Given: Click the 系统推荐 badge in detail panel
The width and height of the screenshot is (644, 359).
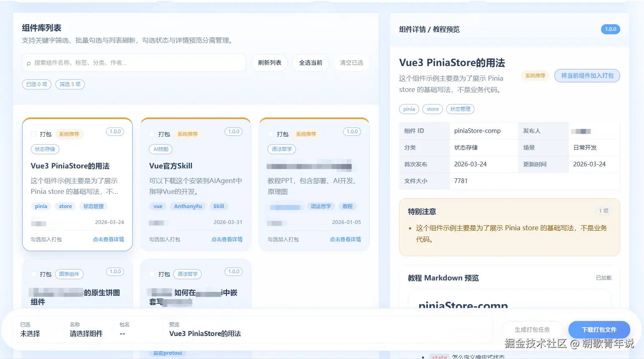Looking at the screenshot, I should (x=535, y=76).
